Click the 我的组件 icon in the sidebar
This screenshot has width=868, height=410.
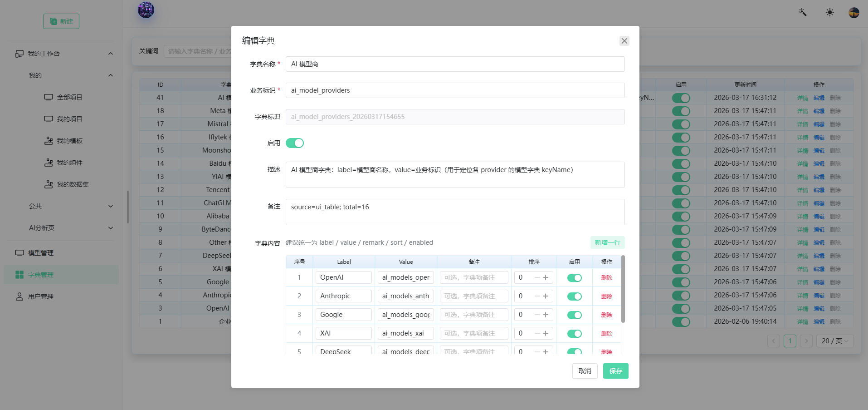coord(49,163)
